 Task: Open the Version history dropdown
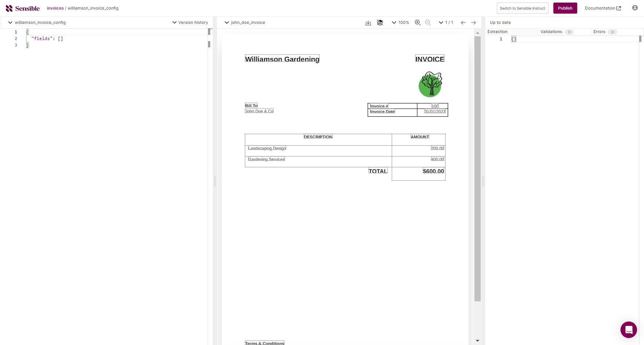[190, 22]
